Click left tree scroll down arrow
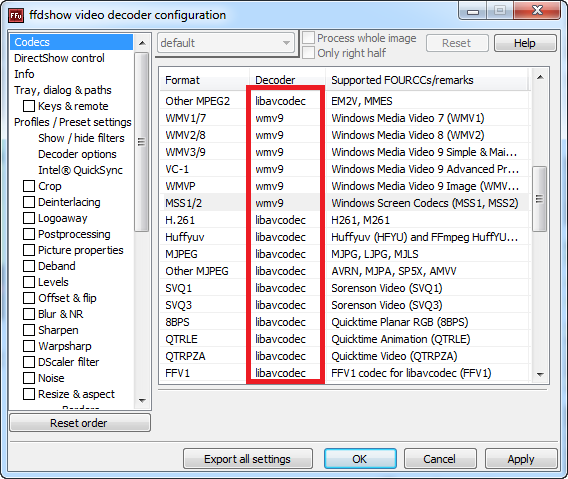The width and height of the screenshot is (568, 479). 142,401
